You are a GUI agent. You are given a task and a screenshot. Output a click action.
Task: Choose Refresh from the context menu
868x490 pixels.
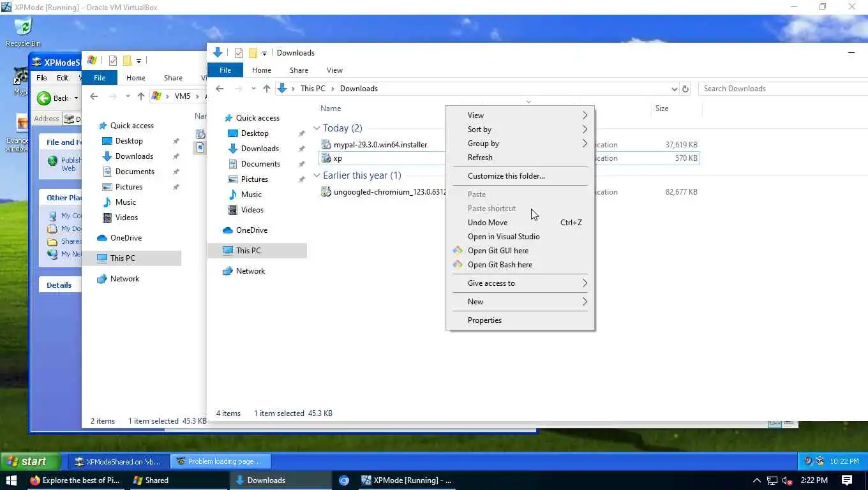(x=520, y=158)
